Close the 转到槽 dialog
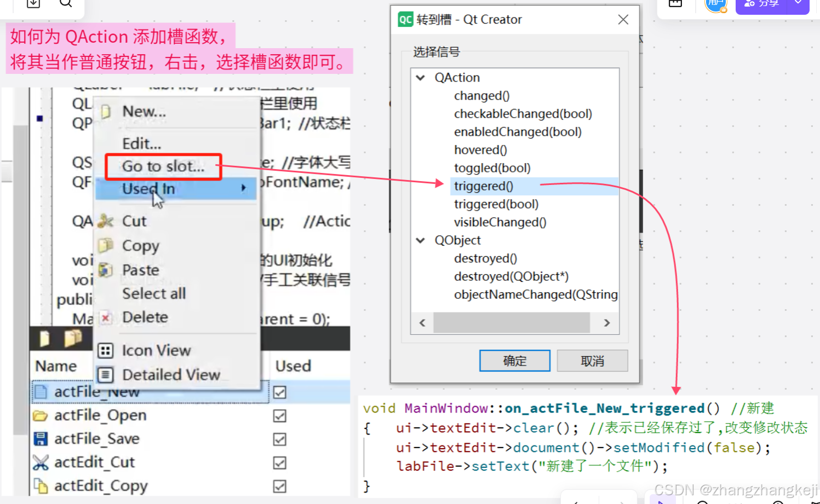820x504 pixels. pyautogui.click(x=623, y=20)
